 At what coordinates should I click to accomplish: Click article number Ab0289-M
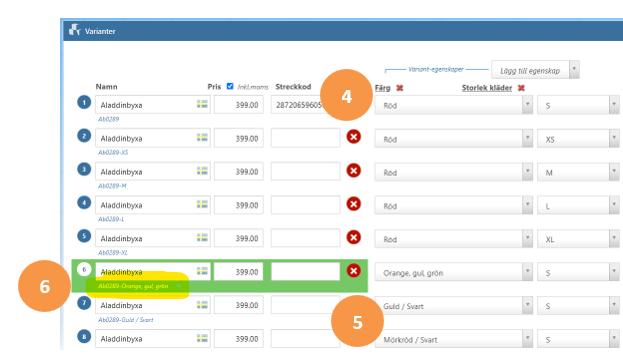tap(112, 186)
